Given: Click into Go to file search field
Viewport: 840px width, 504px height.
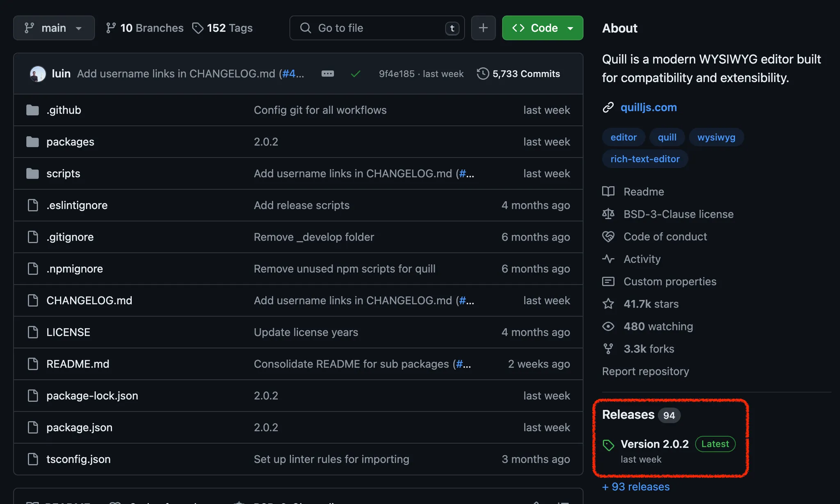Looking at the screenshot, I should tap(377, 28).
